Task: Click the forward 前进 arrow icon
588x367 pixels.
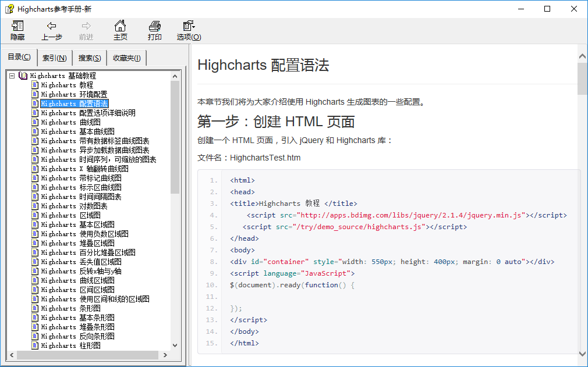Action: coord(86,26)
